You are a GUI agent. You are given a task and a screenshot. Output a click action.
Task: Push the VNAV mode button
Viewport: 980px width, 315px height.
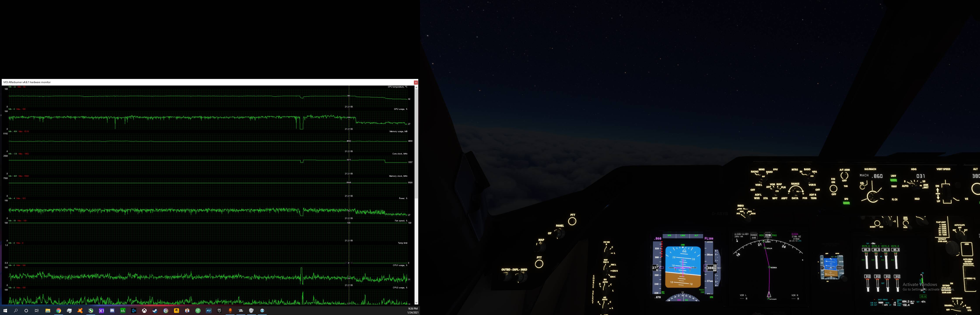[x=894, y=187]
